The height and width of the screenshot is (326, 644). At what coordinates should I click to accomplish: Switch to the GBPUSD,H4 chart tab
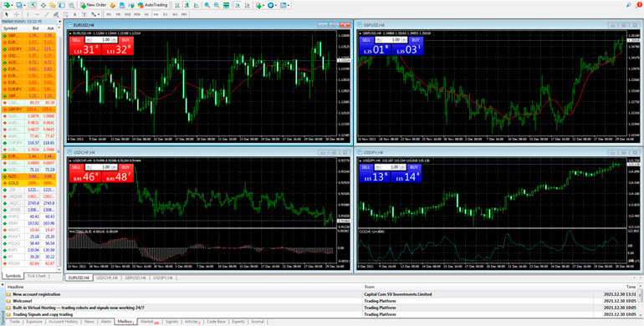[x=135, y=278]
